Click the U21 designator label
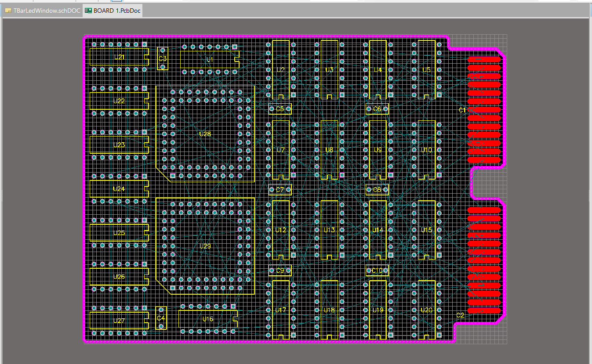 coord(119,56)
